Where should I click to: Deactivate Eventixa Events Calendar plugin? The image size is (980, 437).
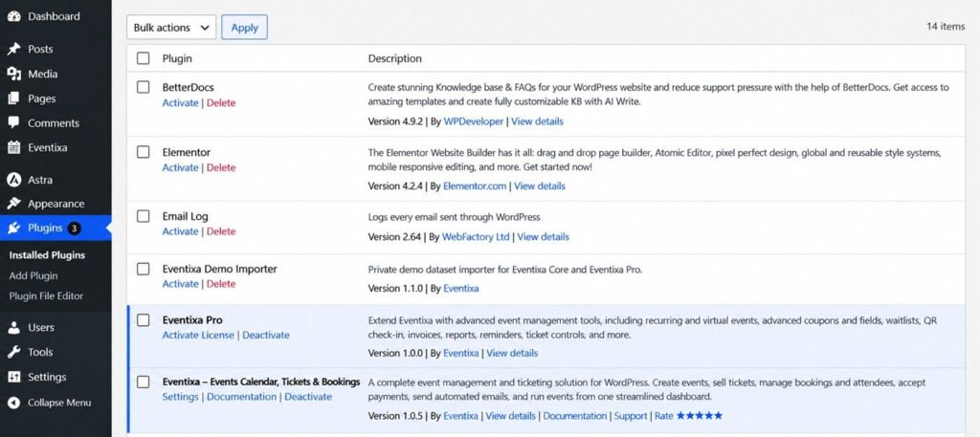click(309, 397)
